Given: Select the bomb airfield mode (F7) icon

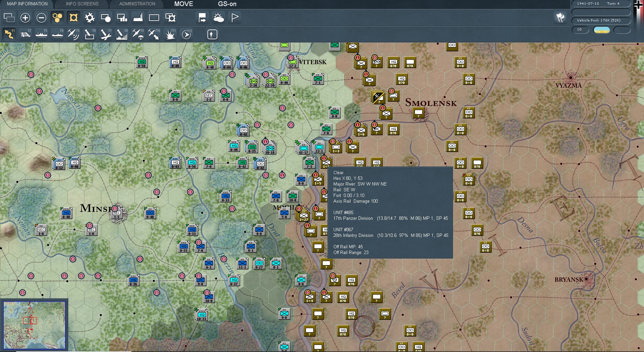Looking at the screenshot, I should (106, 35).
